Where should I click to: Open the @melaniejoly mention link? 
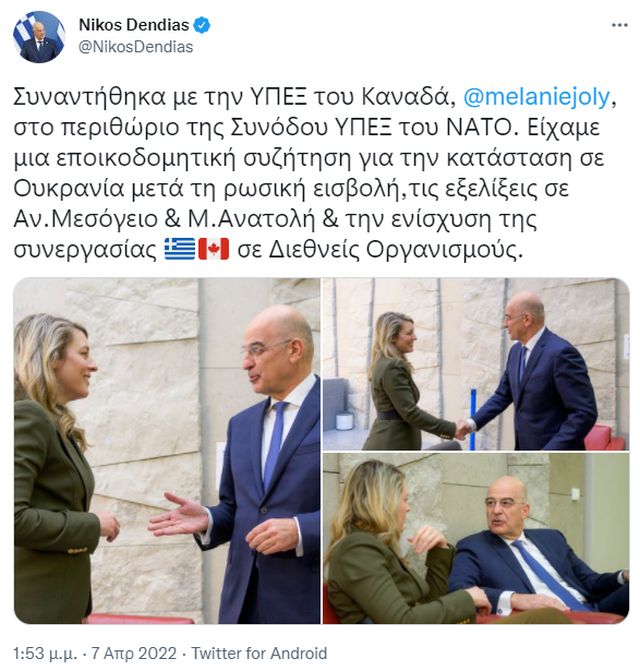click(x=536, y=97)
